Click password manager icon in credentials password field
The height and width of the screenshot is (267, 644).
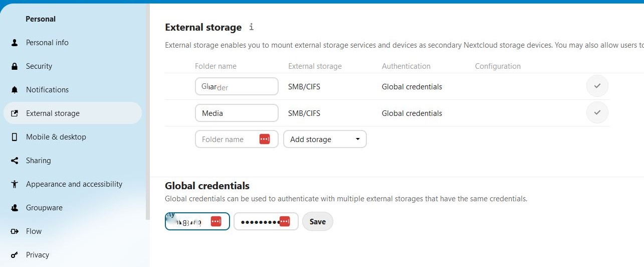tap(285, 221)
